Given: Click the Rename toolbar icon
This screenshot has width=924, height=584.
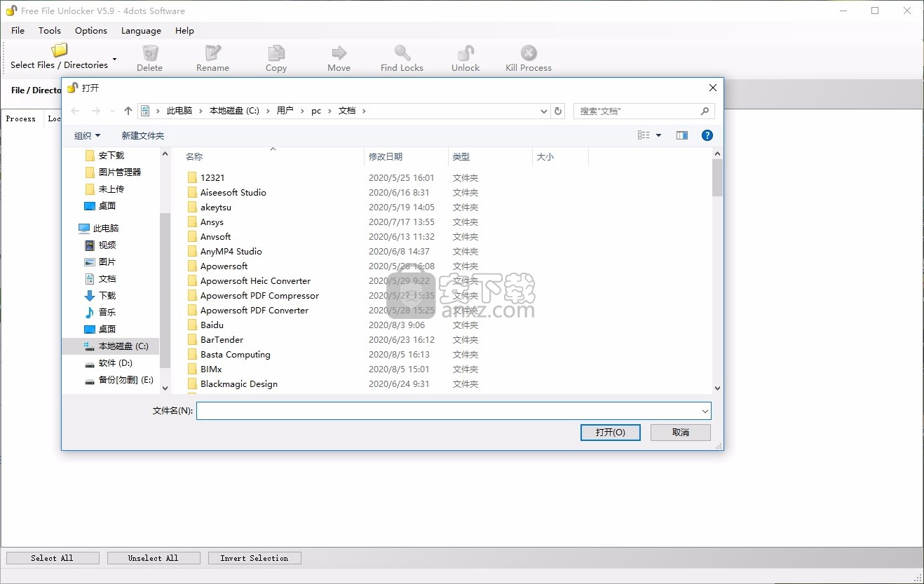Looking at the screenshot, I should click(x=213, y=53).
